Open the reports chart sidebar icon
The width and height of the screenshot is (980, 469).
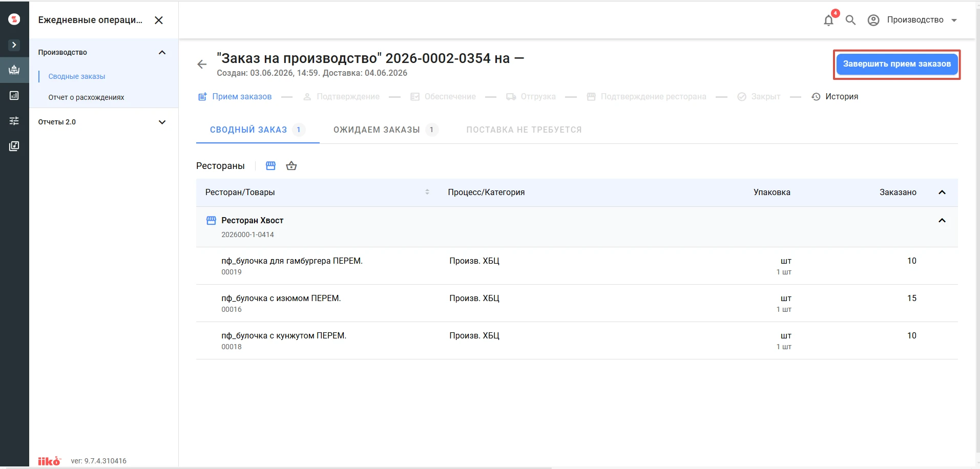pos(14,96)
